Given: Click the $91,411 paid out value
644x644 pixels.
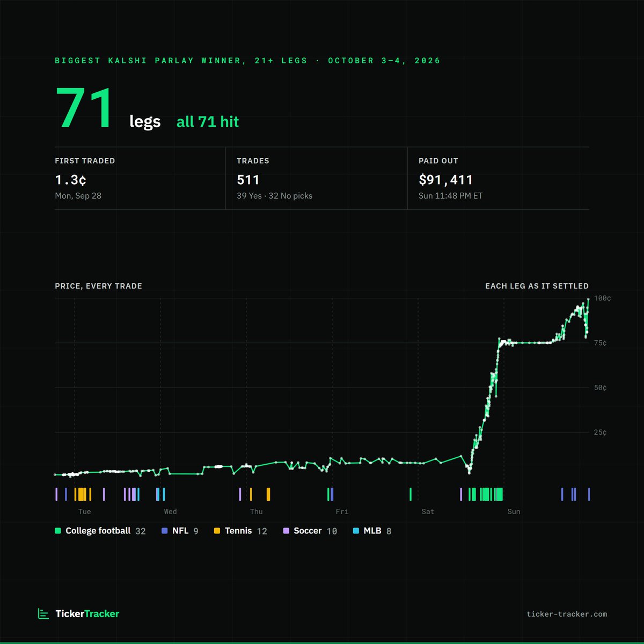Looking at the screenshot, I should (445, 179).
